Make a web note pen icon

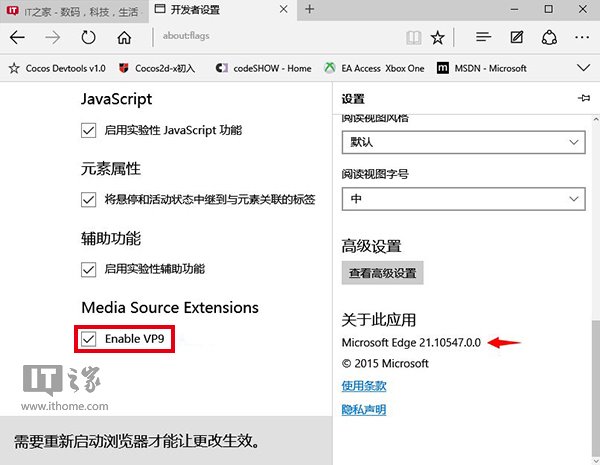[x=517, y=37]
